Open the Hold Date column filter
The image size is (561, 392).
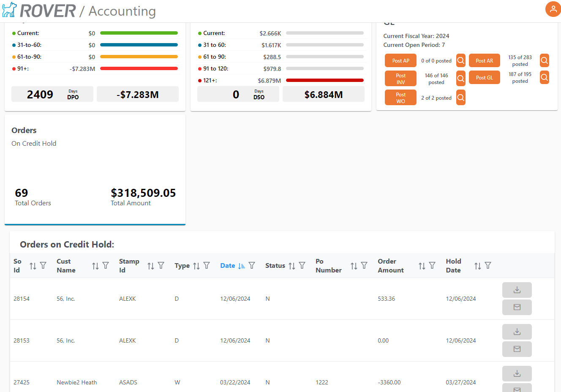(488, 266)
